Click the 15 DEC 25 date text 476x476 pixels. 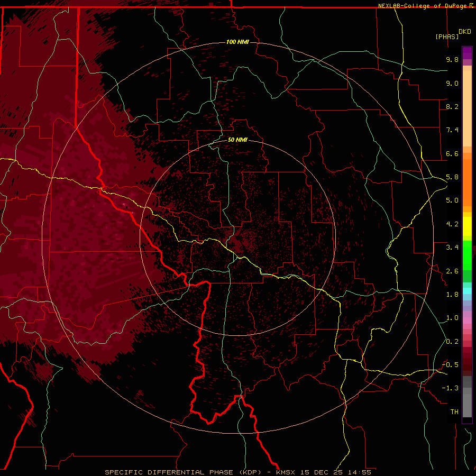[x=321, y=472]
